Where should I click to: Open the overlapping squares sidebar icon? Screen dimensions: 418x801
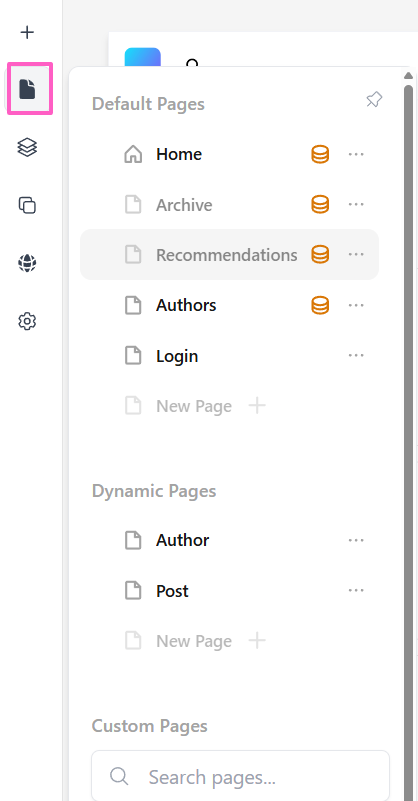point(27,205)
